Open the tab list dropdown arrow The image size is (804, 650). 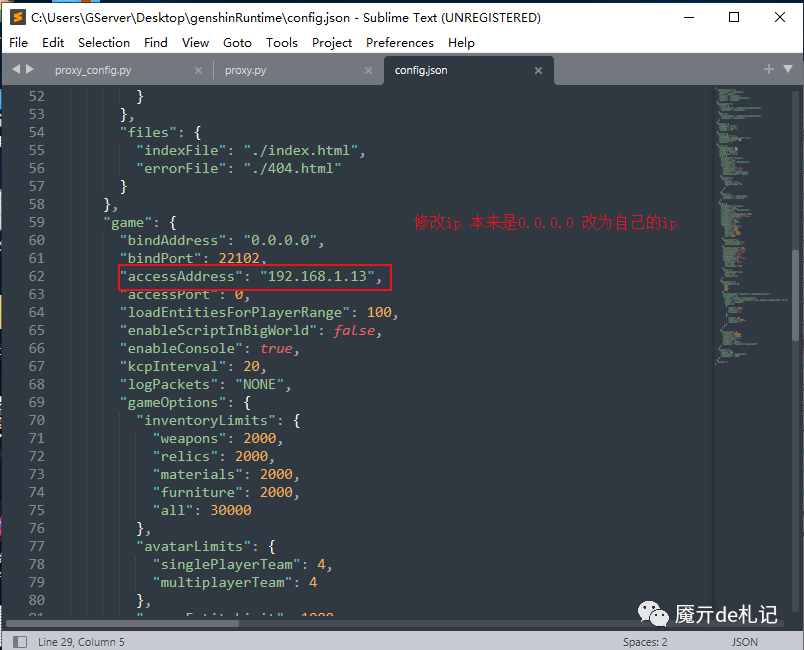(x=788, y=69)
